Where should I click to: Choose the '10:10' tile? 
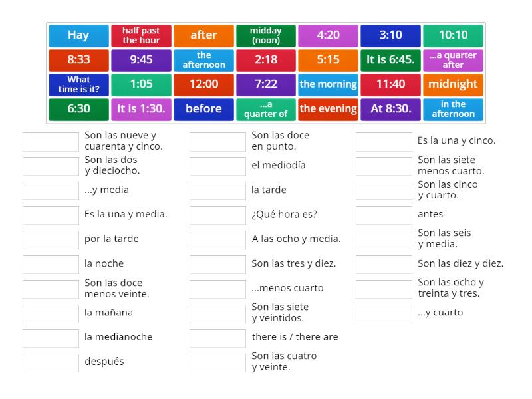point(453,35)
